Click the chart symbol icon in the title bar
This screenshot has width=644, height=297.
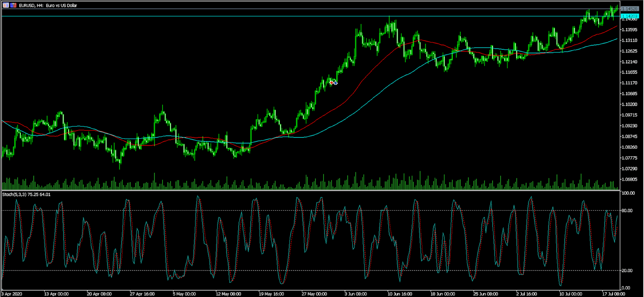click(5, 5)
